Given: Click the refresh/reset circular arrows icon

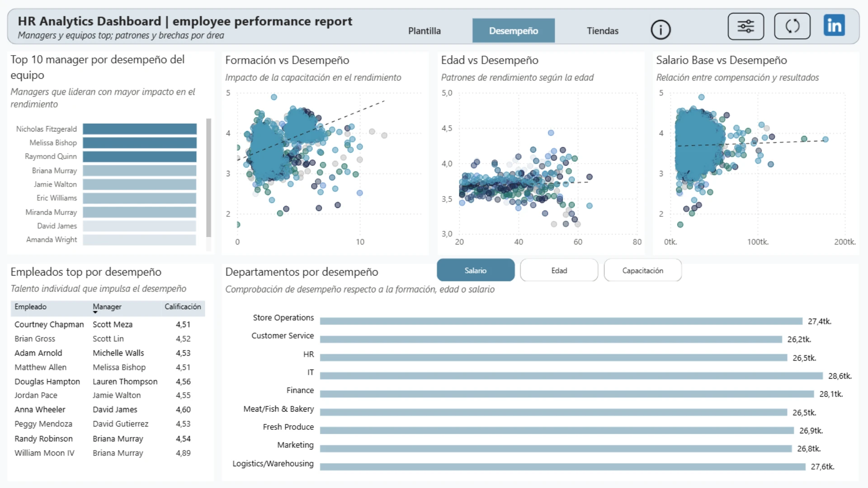Looking at the screenshot, I should 792,26.
